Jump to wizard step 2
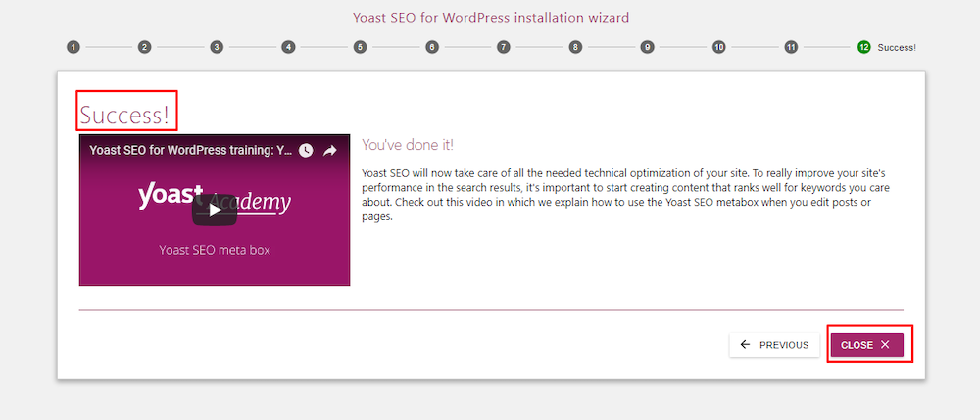 [x=144, y=47]
